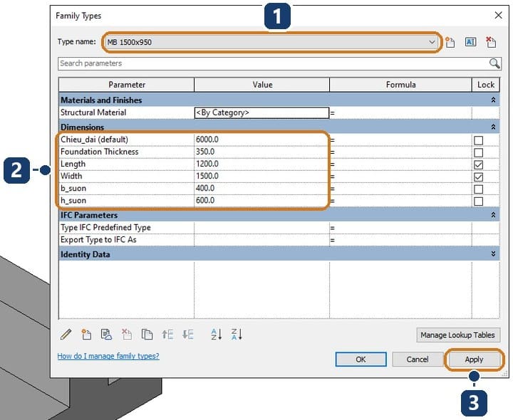Image resolution: width=513 pixels, height=420 pixels.
Task: Click the b_suon parameter name
Action: (73, 189)
